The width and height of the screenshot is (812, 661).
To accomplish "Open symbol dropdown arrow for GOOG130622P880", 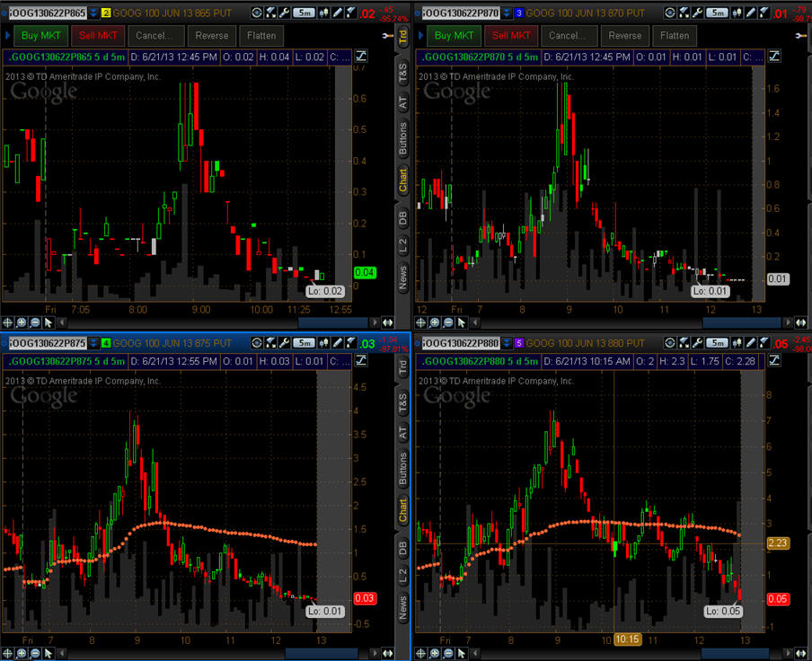I will [507, 343].
